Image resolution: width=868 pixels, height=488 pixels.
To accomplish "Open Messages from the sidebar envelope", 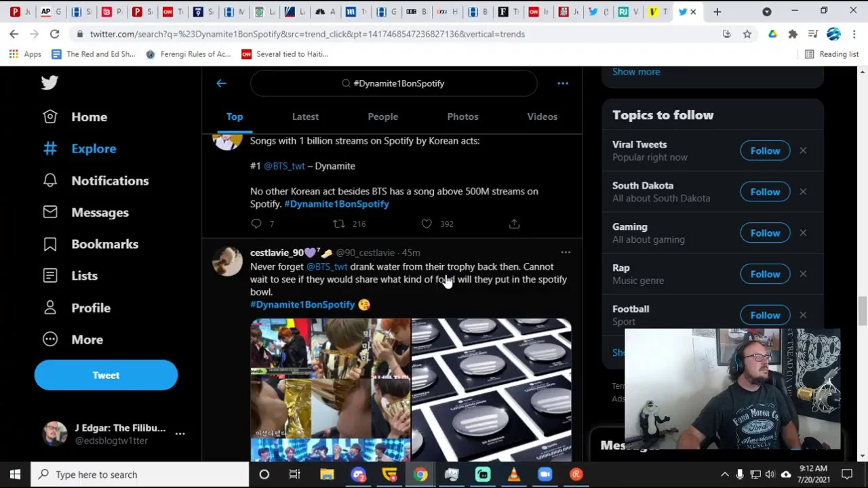I will tap(50, 212).
